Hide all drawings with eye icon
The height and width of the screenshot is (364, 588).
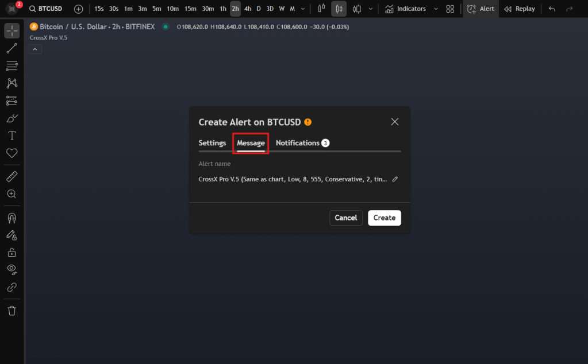click(x=11, y=269)
